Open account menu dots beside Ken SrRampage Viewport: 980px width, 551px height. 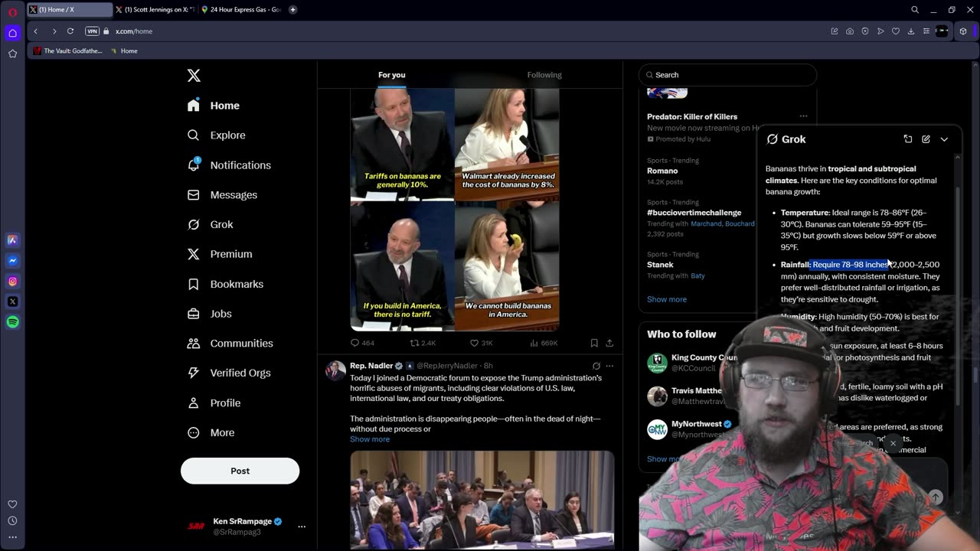tap(302, 526)
